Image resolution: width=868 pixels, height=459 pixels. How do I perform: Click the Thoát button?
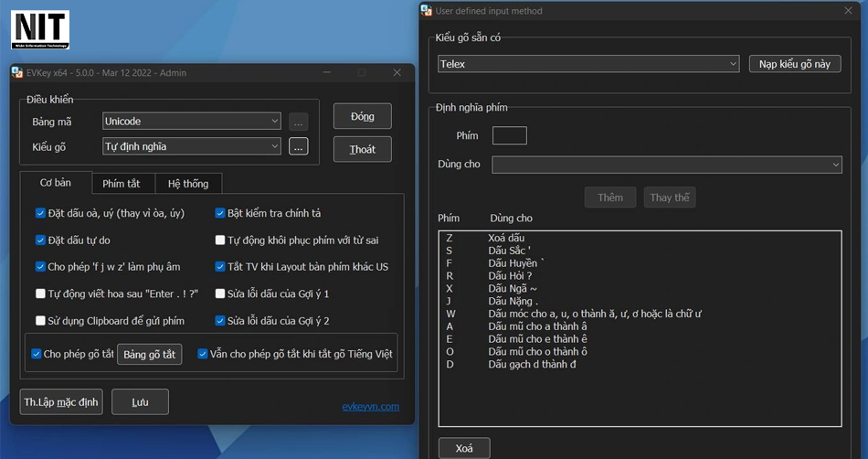pos(363,149)
